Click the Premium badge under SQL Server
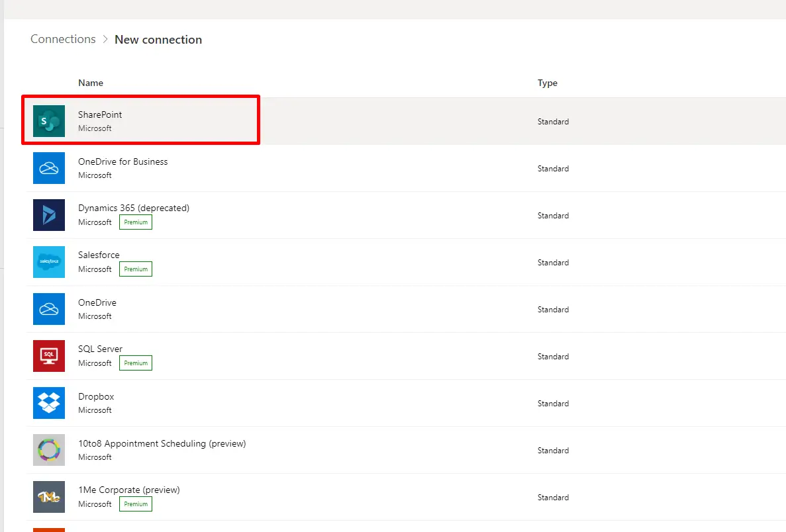This screenshot has height=532, width=786. [136, 363]
